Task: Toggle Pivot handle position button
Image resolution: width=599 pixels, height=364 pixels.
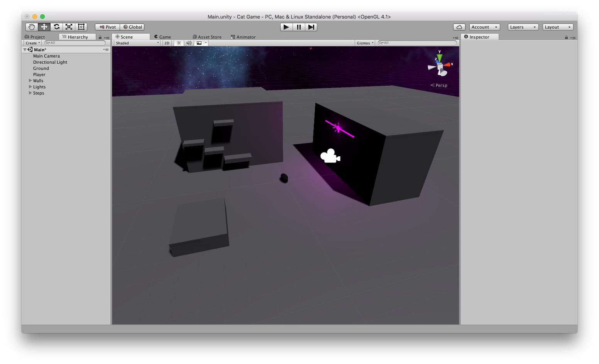Action: click(x=108, y=27)
